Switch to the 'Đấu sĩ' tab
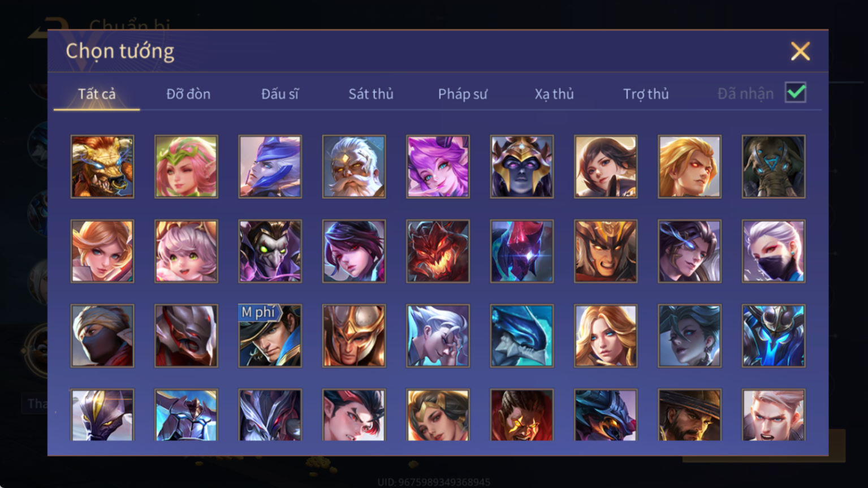Viewport: 868px width, 488px height. [x=280, y=94]
